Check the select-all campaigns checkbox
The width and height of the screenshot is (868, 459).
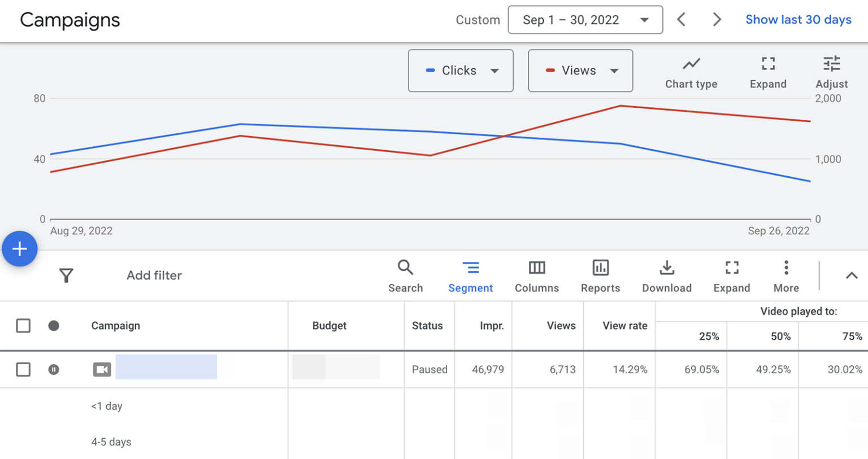(23, 326)
